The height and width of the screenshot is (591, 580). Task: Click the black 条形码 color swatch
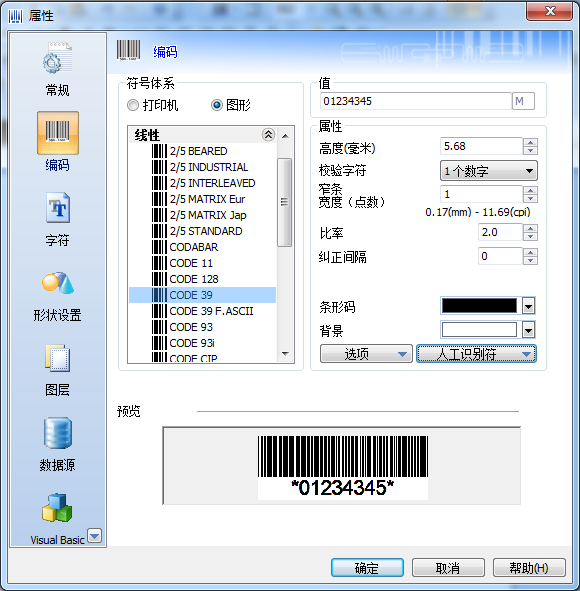(479, 306)
